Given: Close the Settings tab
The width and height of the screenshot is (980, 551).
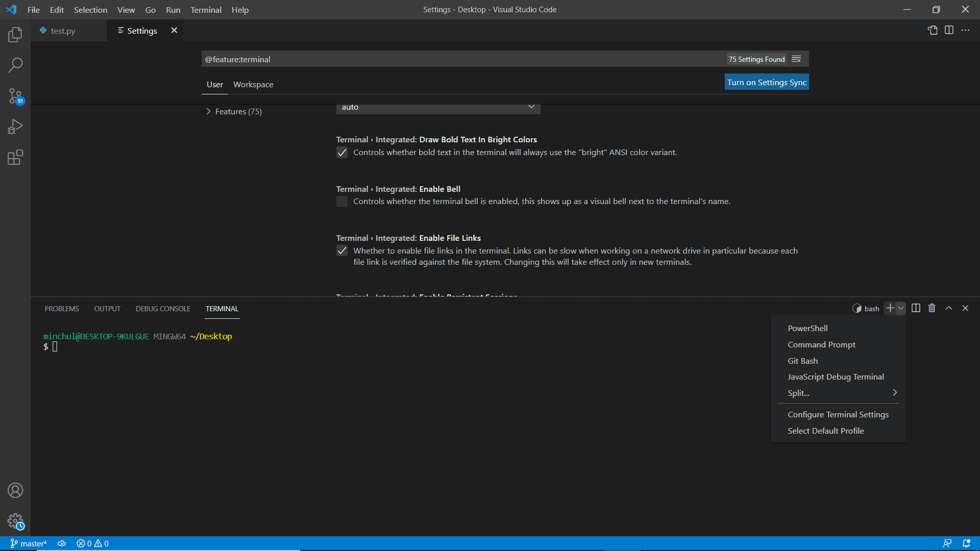Looking at the screenshot, I should click(x=174, y=30).
